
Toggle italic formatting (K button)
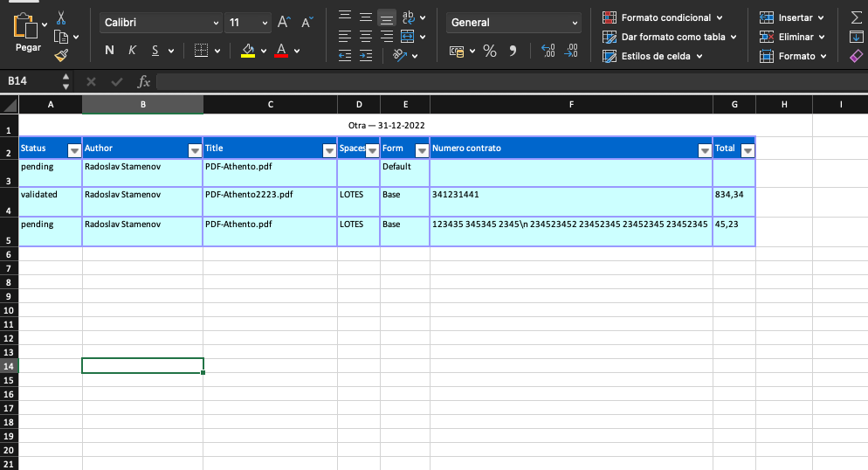click(132, 51)
